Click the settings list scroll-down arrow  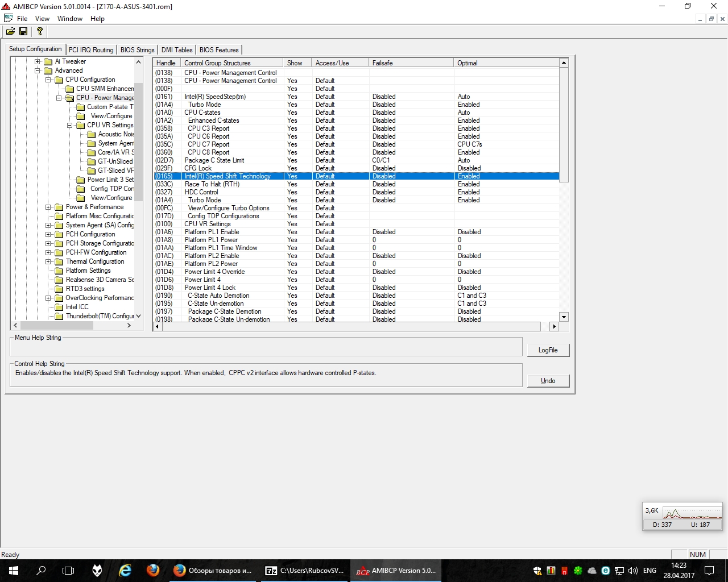(x=564, y=317)
